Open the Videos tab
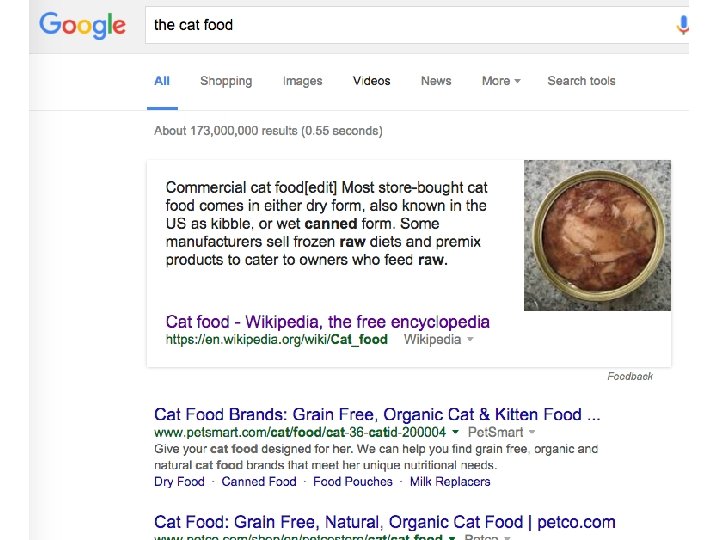The image size is (720, 540). click(x=372, y=81)
